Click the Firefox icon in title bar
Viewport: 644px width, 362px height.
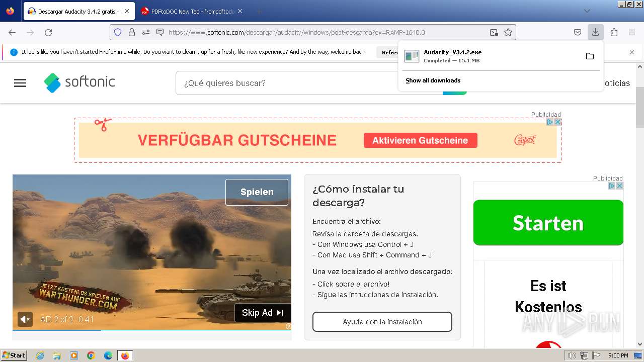coord(10,11)
